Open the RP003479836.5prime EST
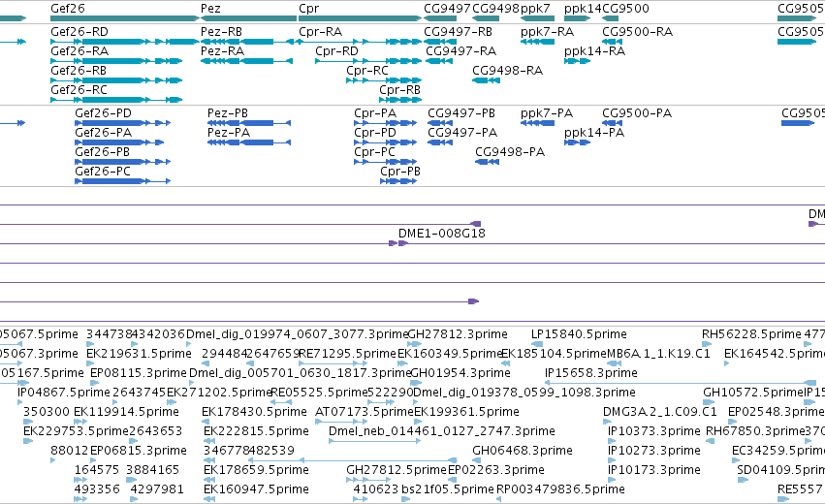This screenshot has height=504, width=825. (x=560, y=489)
